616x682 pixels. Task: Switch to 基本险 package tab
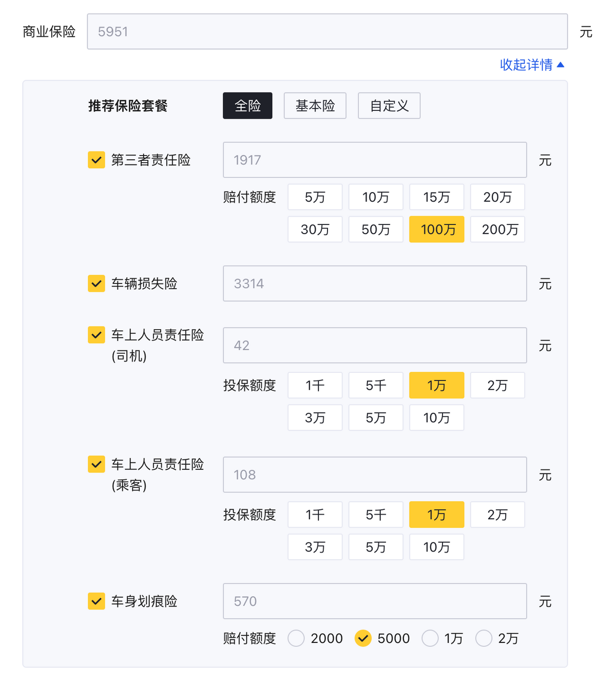315,106
